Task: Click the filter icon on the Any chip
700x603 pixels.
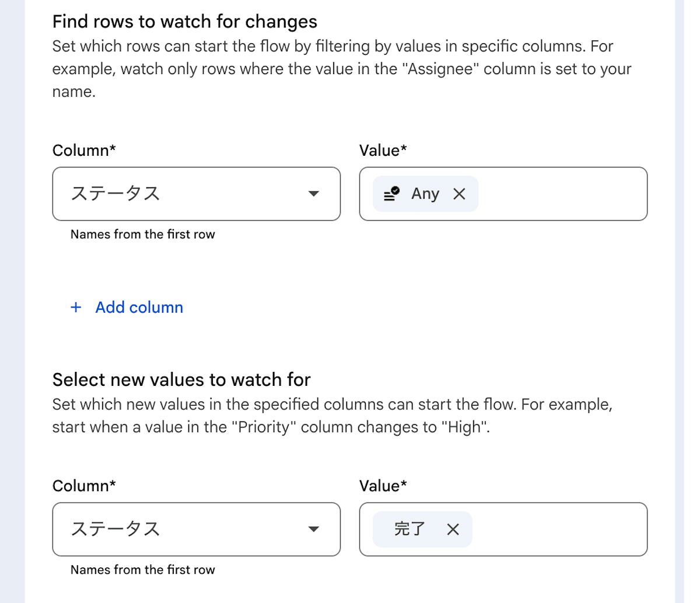Action: pos(391,194)
